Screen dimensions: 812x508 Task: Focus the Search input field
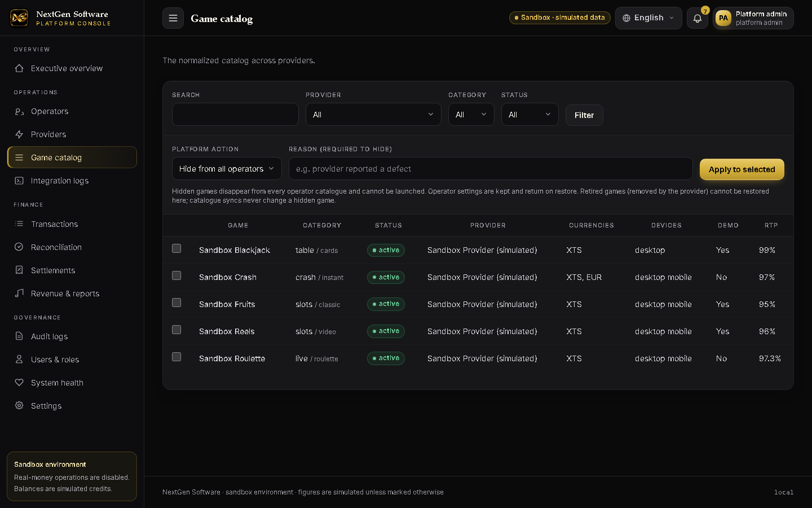[x=235, y=115]
